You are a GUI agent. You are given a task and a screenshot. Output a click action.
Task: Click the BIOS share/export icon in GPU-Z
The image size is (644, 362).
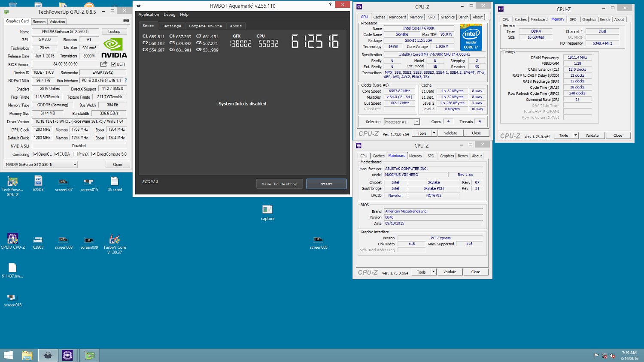(103, 64)
